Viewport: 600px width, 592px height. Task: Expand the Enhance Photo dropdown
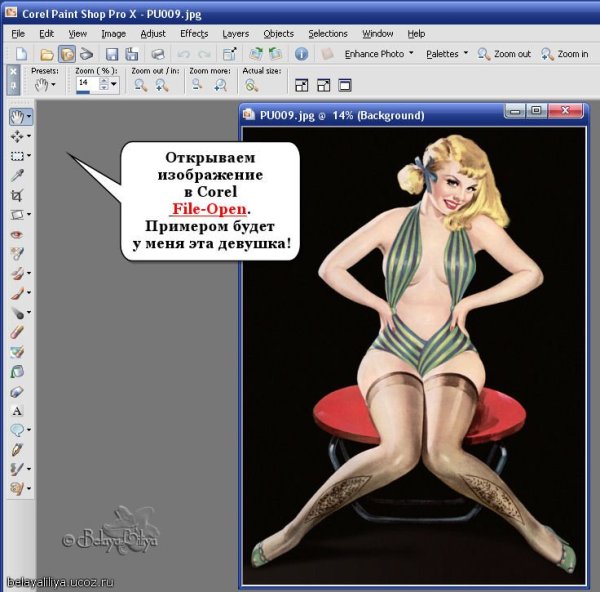pyautogui.click(x=380, y=54)
